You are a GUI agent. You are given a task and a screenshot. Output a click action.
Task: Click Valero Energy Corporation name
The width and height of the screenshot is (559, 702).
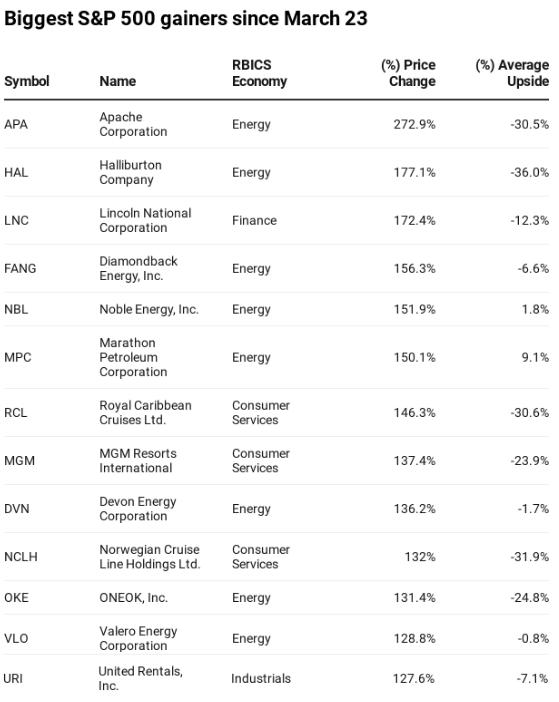(x=138, y=638)
